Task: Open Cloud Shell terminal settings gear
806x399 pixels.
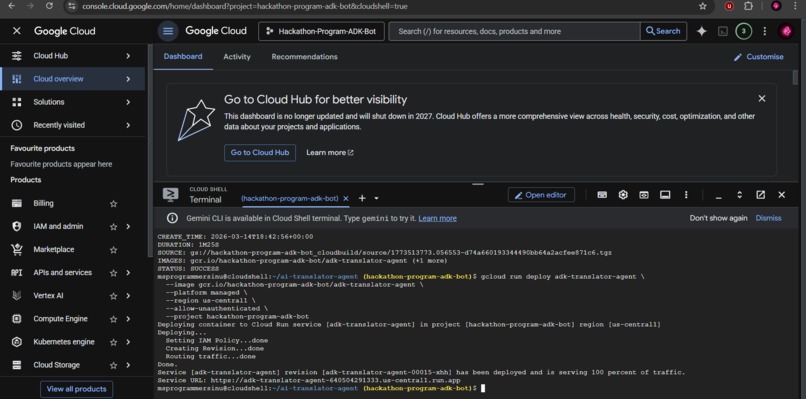Action: tap(623, 195)
